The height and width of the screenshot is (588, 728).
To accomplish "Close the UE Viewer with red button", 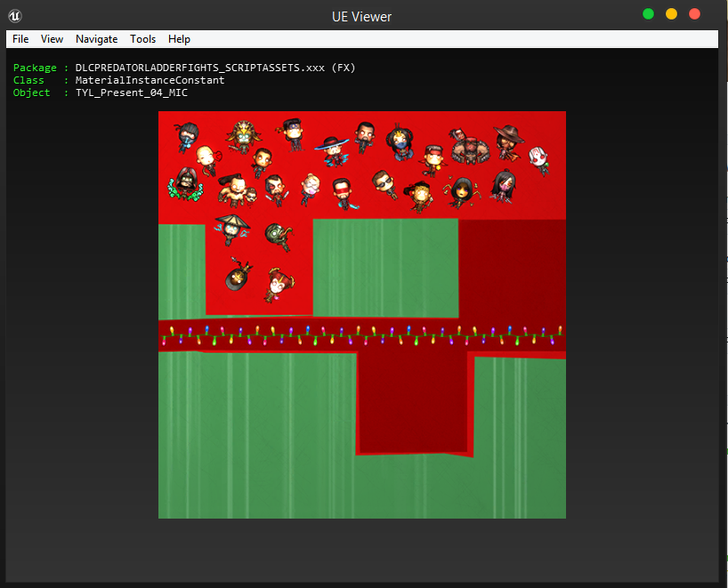I will [695, 14].
